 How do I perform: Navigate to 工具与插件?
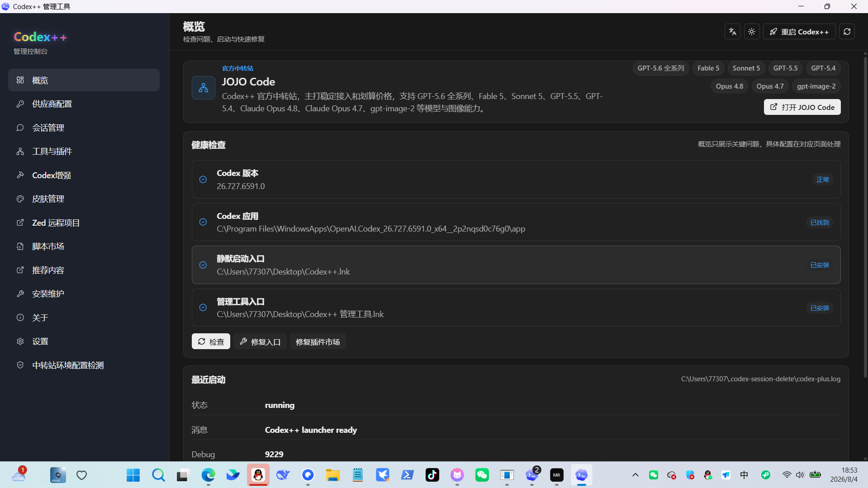click(84, 152)
